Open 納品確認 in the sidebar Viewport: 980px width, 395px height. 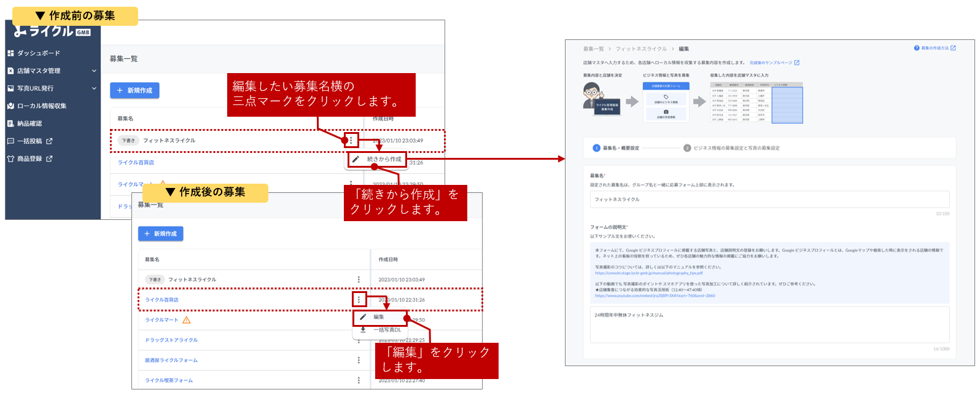[x=29, y=123]
